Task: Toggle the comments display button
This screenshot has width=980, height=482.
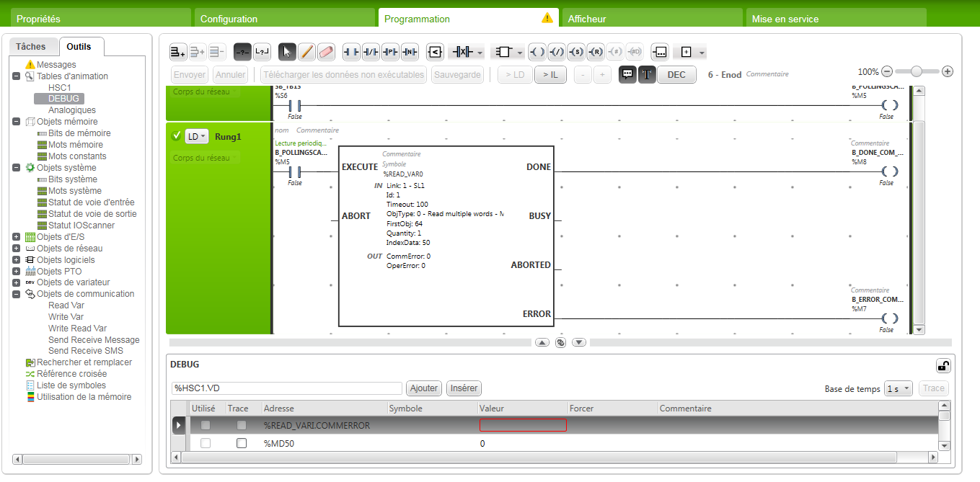Action: point(627,74)
